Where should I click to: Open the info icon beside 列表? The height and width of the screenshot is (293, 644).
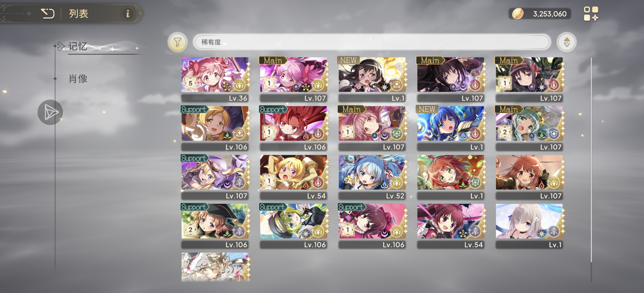tap(128, 13)
